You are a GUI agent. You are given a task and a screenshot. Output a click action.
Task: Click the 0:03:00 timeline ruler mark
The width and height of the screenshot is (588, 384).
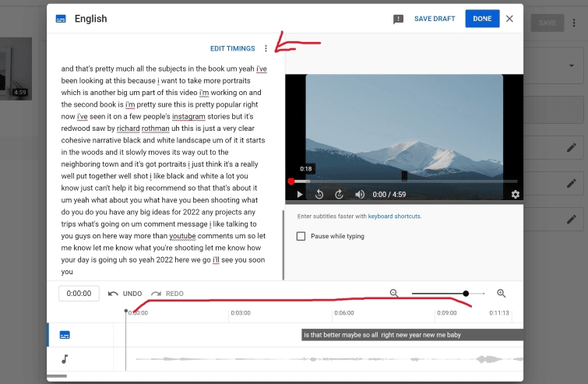pyautogui.click(x=241, y=313)
